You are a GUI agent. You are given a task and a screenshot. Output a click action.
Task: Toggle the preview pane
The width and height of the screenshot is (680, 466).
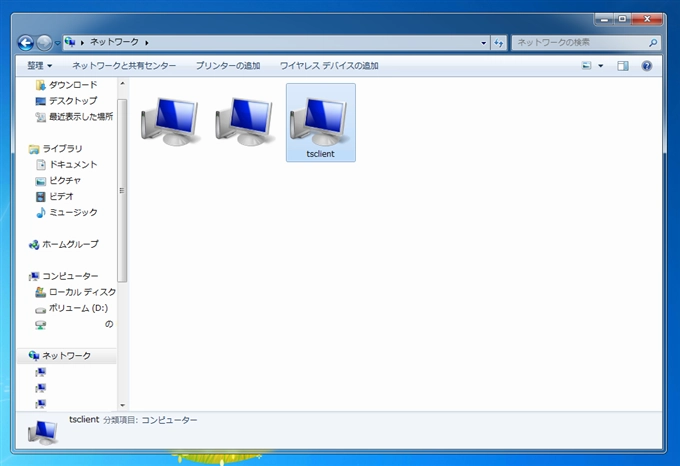[623, 66]
